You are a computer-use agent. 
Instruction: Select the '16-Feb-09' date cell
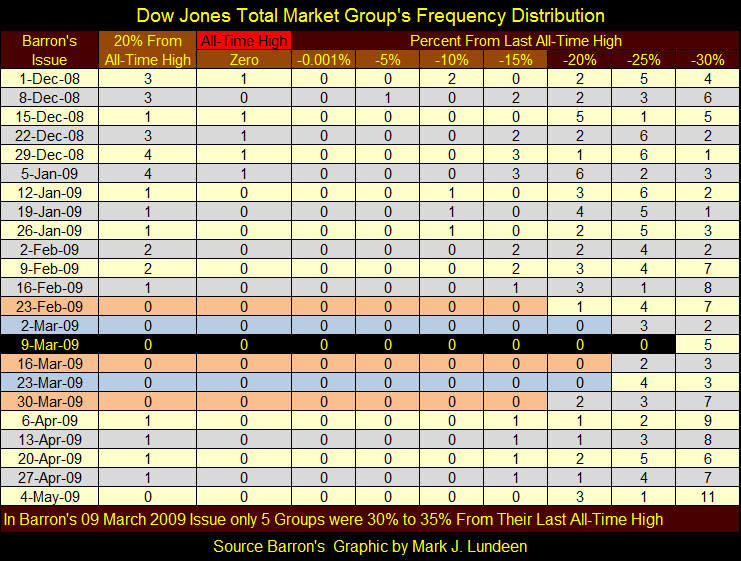point(50,287)
